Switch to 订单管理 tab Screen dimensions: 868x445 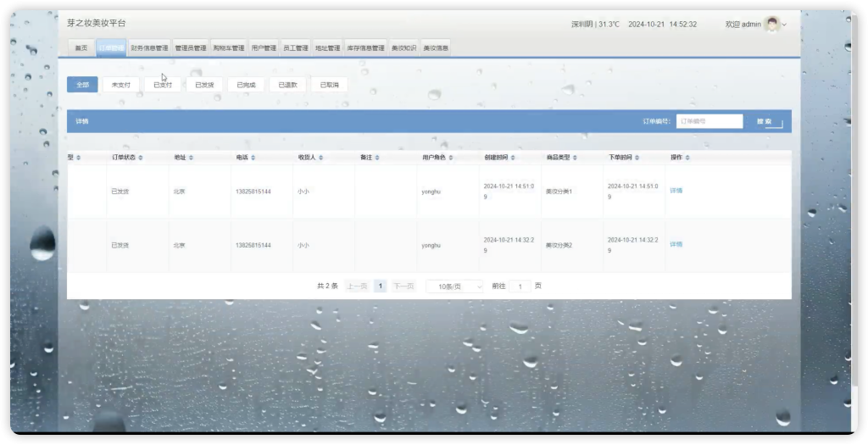click(x=111, y=48)
